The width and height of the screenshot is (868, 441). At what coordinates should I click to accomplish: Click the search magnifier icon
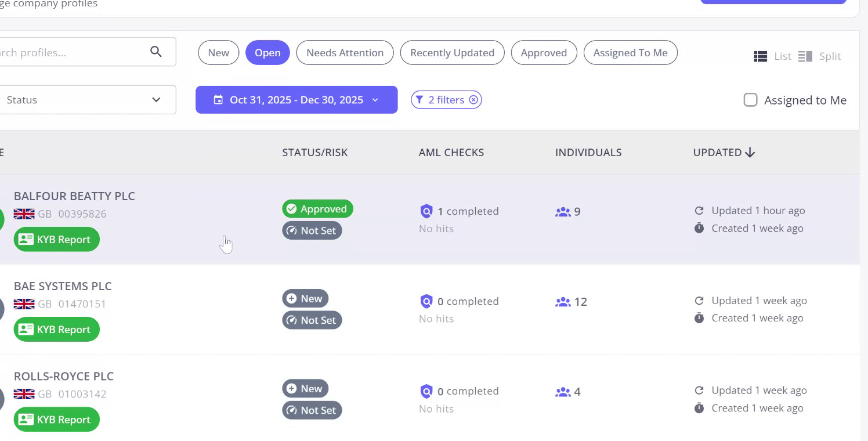[155, 52]
